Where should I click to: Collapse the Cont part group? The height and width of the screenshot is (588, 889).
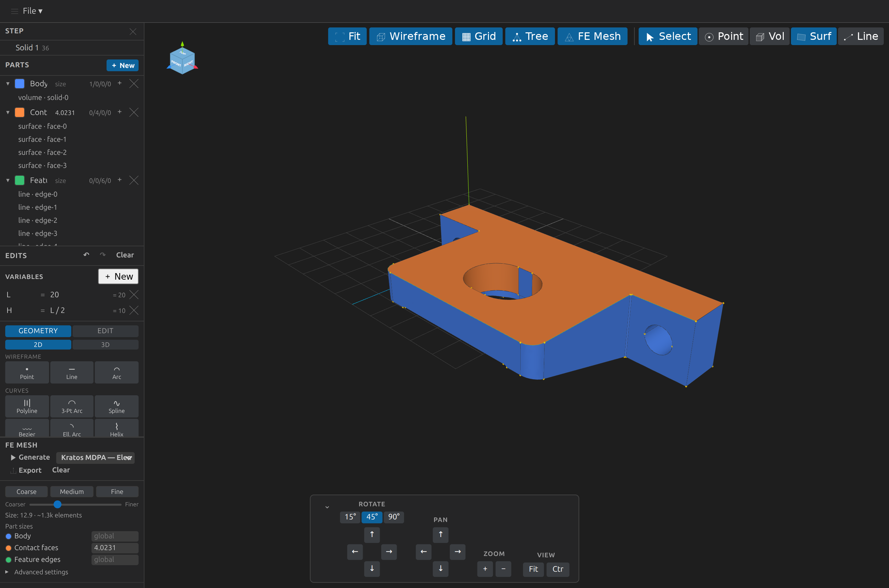click(8, 112)
